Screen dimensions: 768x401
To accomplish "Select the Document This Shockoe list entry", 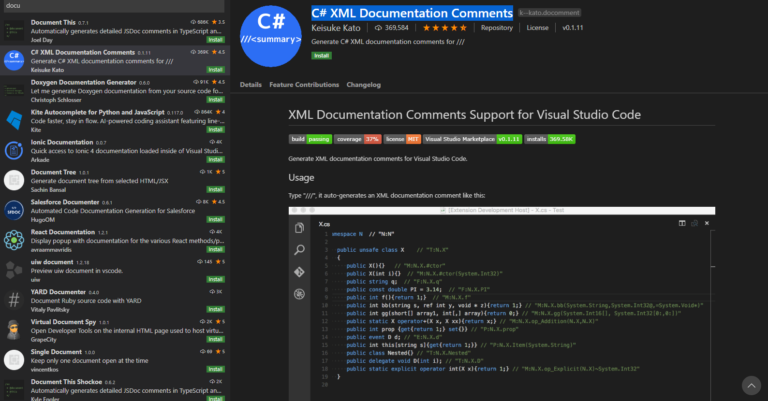I will [113, 389].
